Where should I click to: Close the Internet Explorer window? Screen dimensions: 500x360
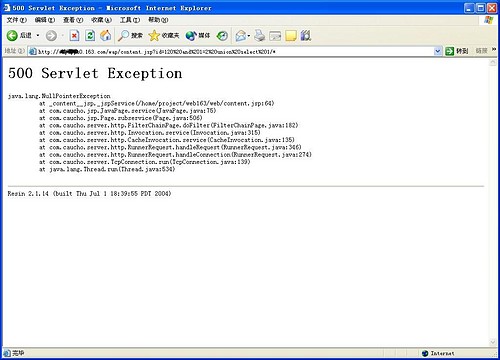[x=492, y=8]
